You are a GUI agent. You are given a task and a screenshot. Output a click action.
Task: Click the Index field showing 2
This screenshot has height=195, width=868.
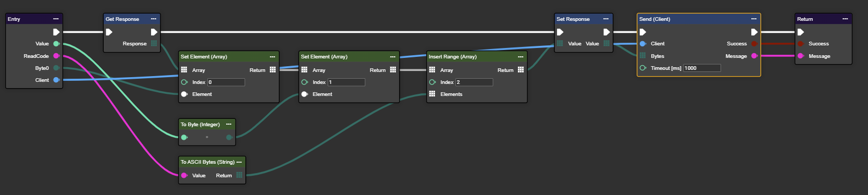[x=474, y=82]
